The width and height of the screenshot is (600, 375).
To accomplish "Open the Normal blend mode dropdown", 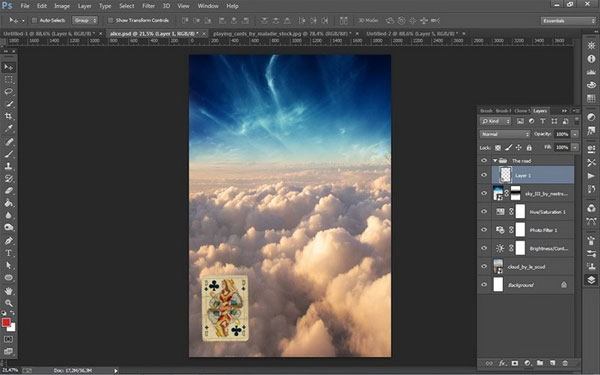I will (x=505, y=134).
